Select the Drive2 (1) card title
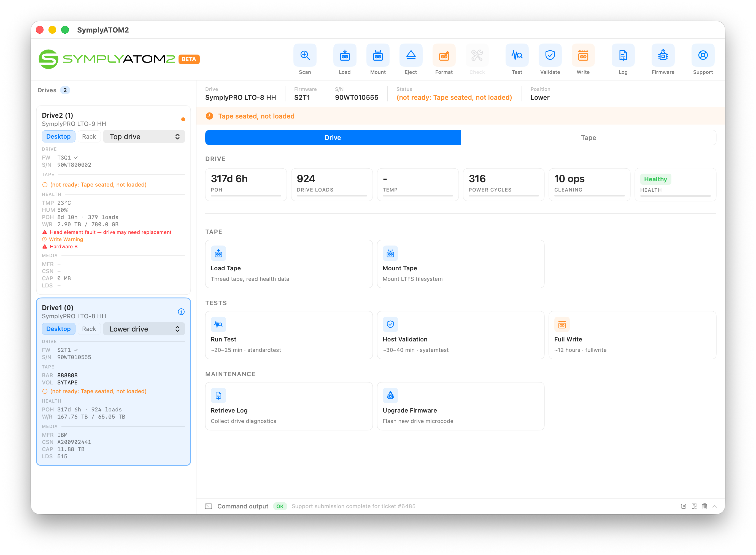Viewport: 756px width, 555px height. click(x=57, y=115)
